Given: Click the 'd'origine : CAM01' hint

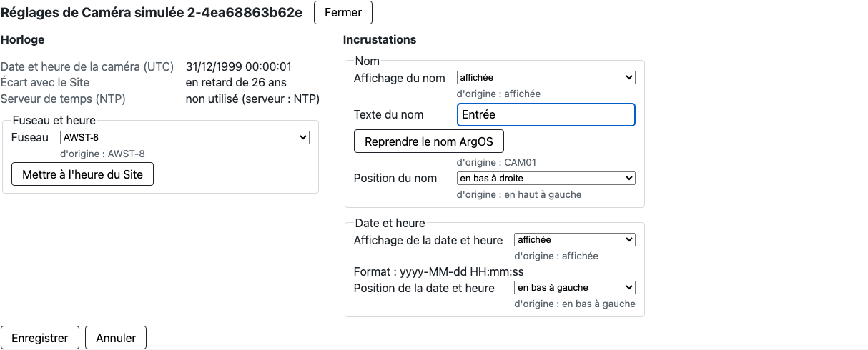Looking at the screenshot, I should (496, 162).
